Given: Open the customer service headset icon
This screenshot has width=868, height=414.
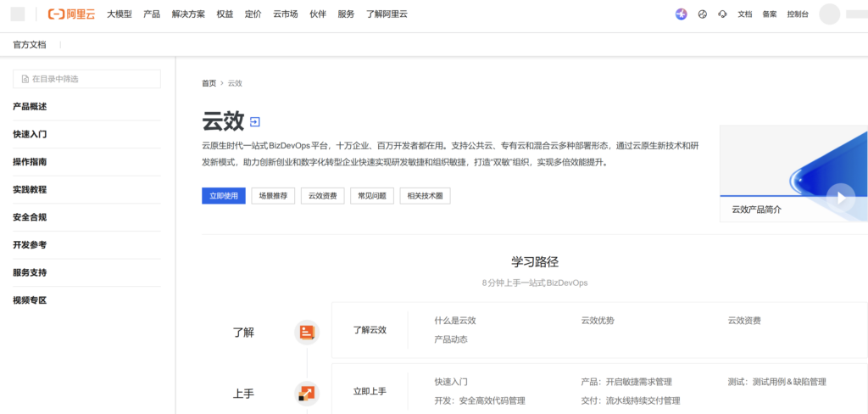Looking at the screenshot, I should (x=722, y=14).
